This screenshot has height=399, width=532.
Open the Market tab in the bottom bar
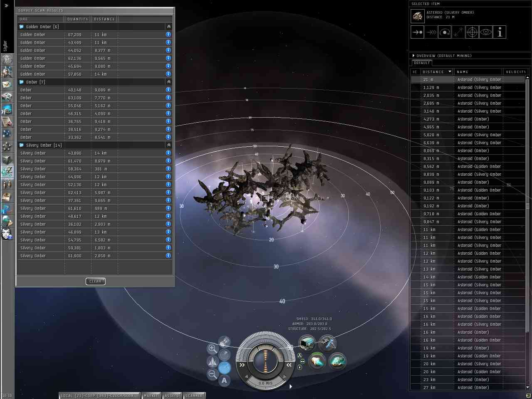(x=151, y=396)
